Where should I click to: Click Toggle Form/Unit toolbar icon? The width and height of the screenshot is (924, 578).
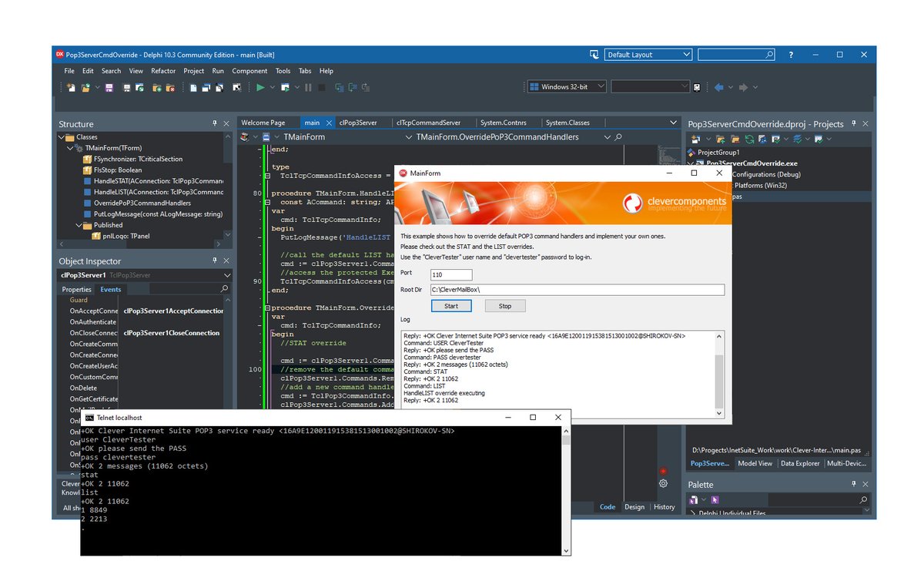coord(219,88)
